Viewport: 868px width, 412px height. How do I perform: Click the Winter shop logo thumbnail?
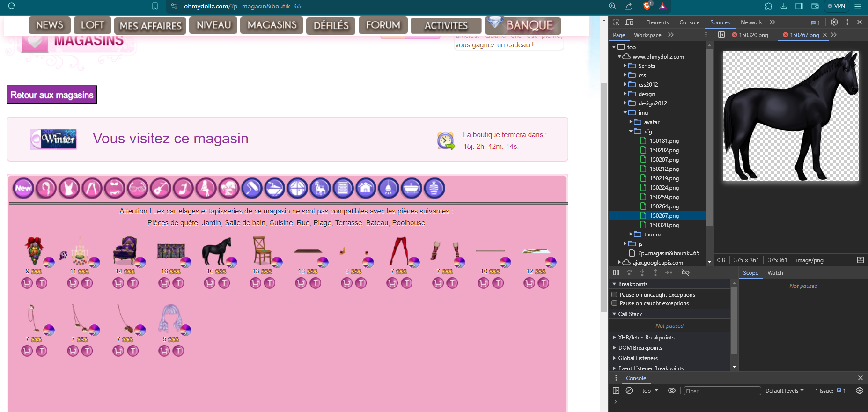tap(53, 139)
